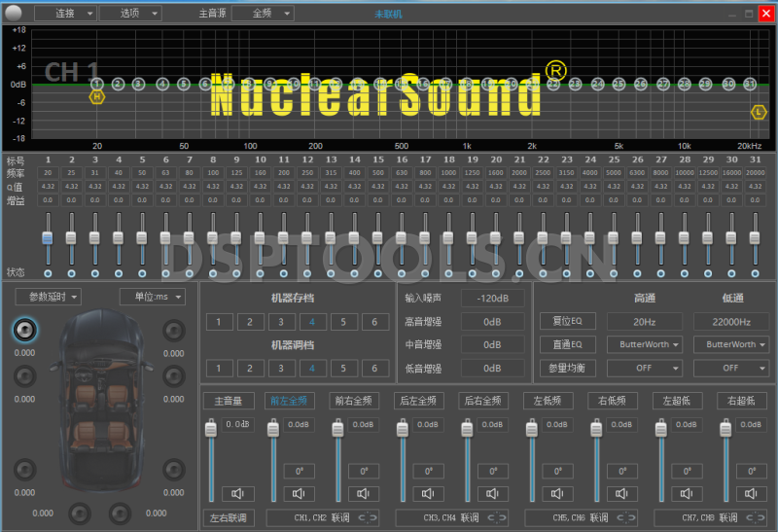Viewport: 778px width, 532px height.
Task: Open the 单位:ms unit dropdown
Action: pyautogui.click(x=153, y=297)
